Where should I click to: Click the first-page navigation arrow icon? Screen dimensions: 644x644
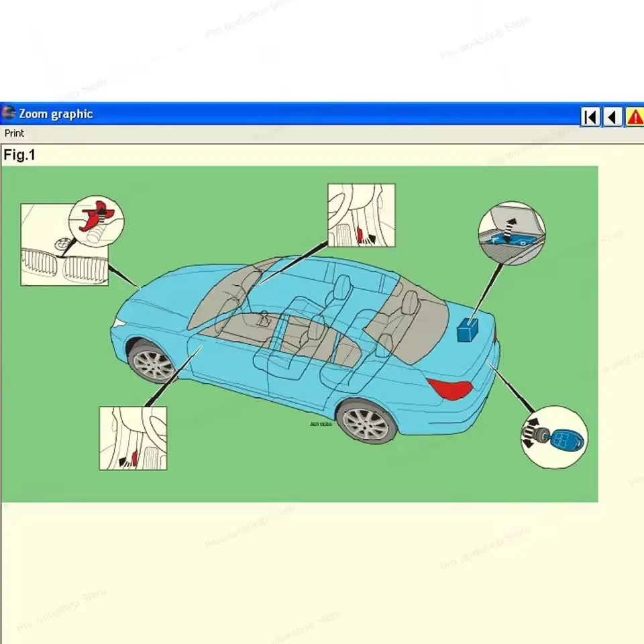coord(590,117)
